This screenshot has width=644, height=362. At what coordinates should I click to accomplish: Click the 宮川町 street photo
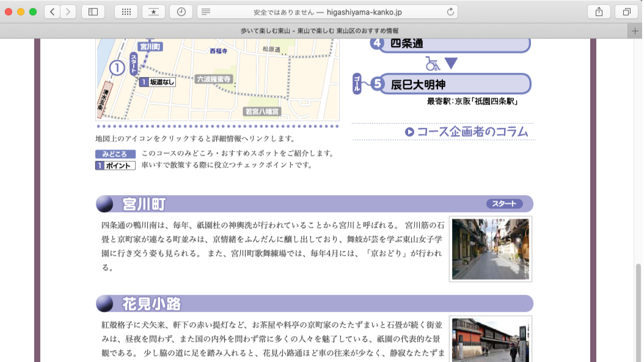pos(490,248)
